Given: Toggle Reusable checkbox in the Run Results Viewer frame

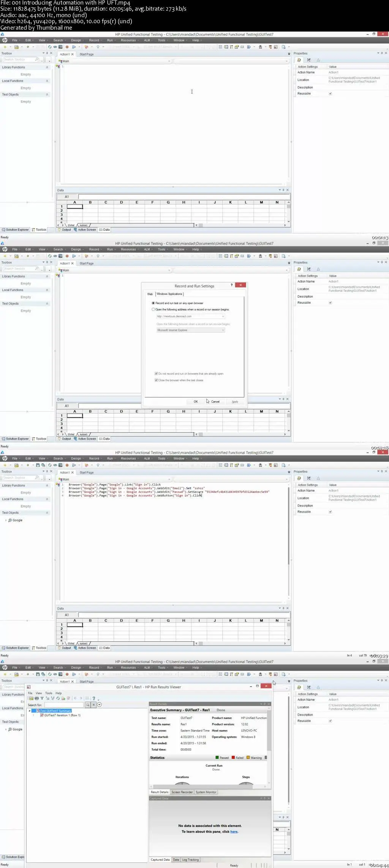Looking at the screenshot, I should pyautogui.click(x=330, y=721).
